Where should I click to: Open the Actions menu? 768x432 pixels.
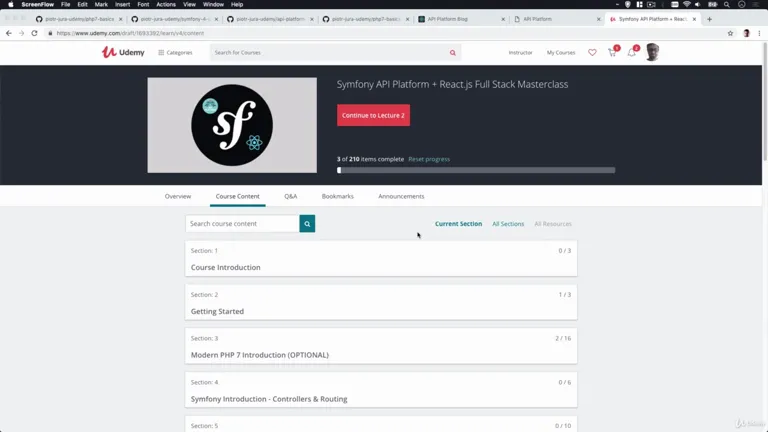pos(166,4)
